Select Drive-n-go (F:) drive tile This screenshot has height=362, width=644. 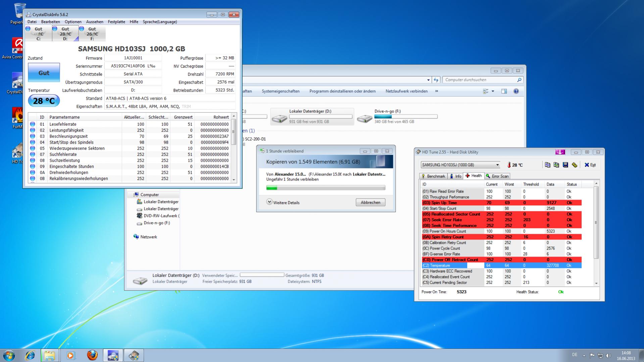click(397, 116)
